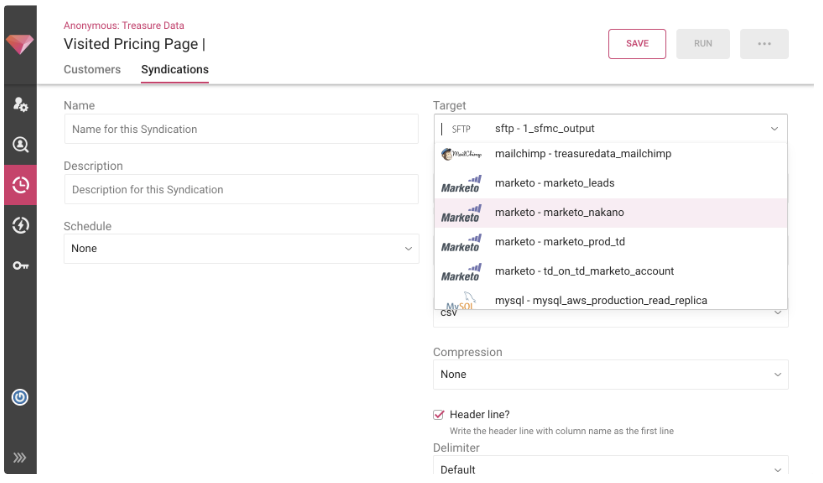Open the Schedule dropdown
Screen dimensions: 823x483
tap(240, 248)
